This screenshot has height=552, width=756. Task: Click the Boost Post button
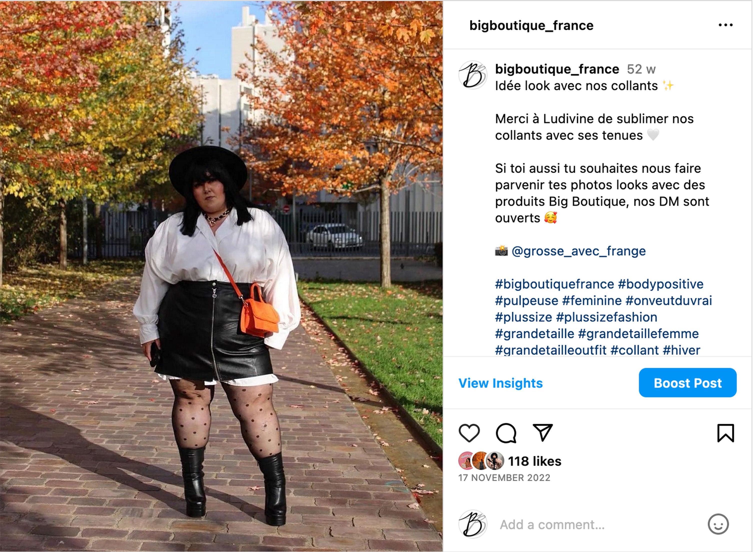[687, 383]
